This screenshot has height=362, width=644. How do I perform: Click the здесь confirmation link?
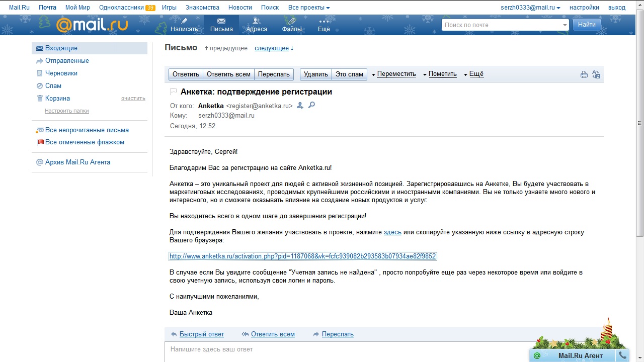[392, 232]
